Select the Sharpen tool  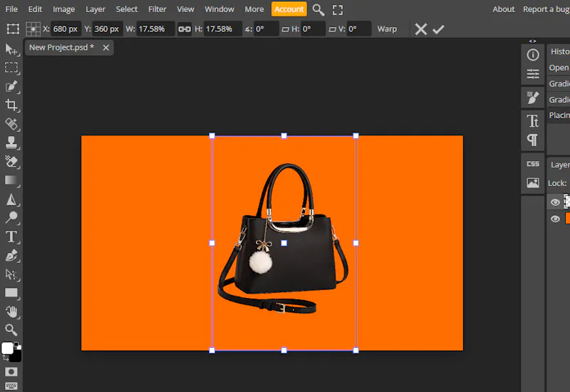(x=11, y=200)
